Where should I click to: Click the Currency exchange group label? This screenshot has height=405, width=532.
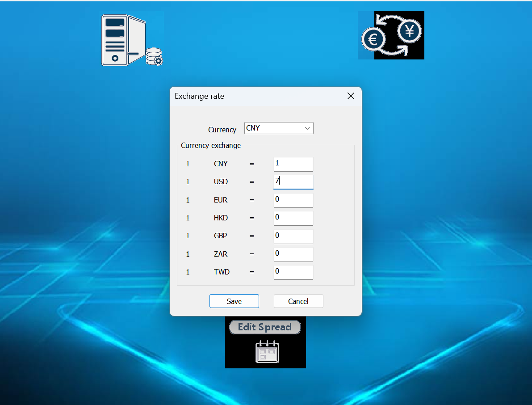tap(211, 145)
